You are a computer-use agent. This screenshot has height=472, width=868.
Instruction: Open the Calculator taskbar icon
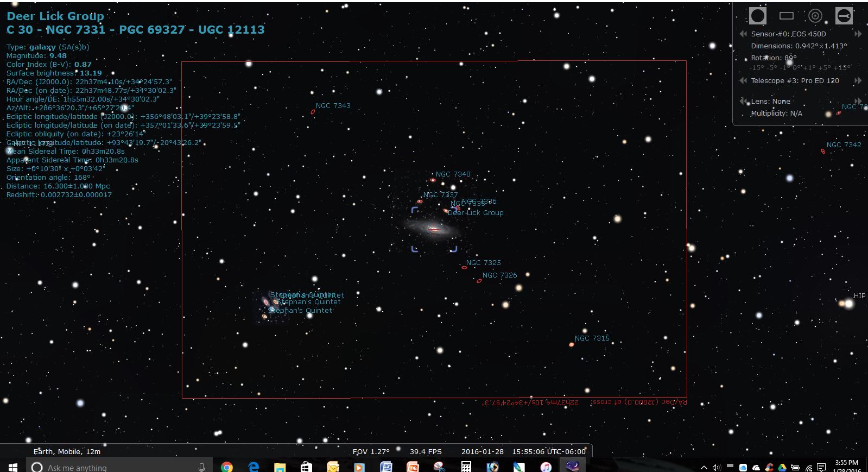click(466, 467)
